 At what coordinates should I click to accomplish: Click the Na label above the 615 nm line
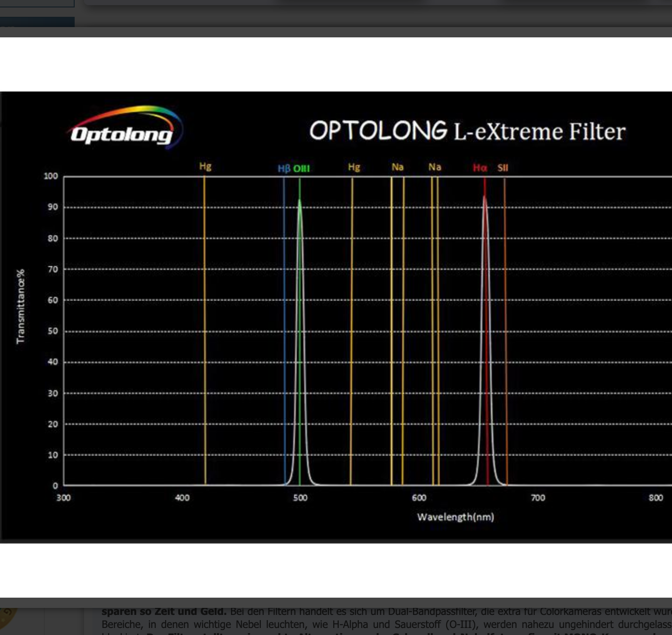click(435, 167)
